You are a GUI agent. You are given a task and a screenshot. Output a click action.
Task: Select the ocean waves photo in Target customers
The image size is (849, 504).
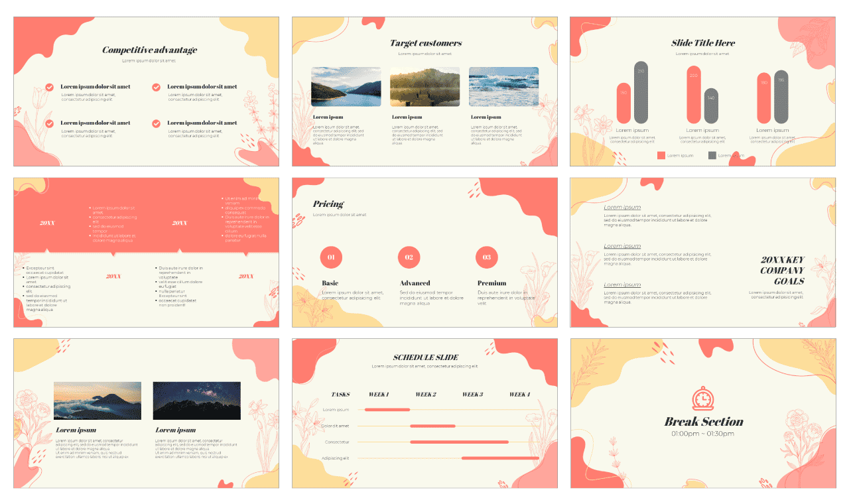tap(504, 87)
